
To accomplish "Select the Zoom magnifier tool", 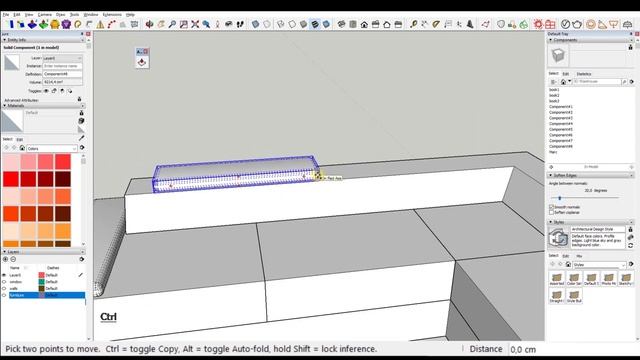I will (x=172, y=24).
